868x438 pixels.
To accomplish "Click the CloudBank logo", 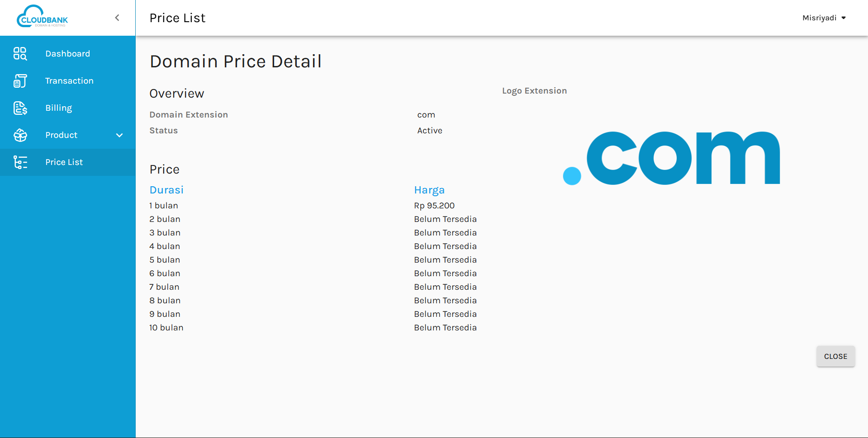I will [43, 17].
